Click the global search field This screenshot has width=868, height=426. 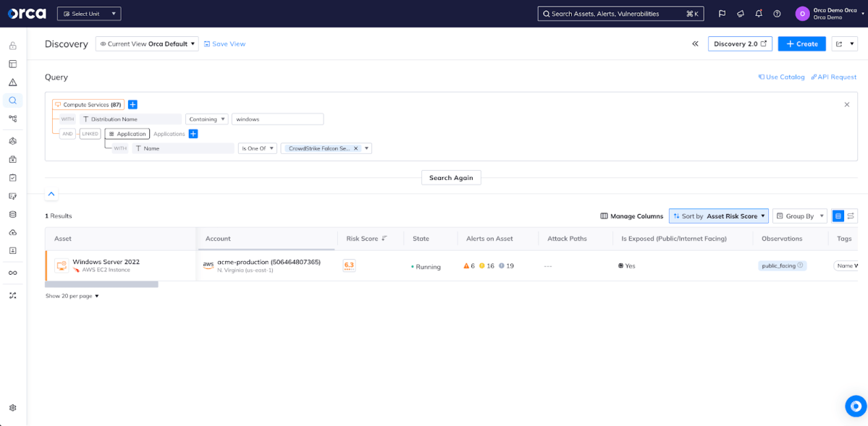(620, 14)
